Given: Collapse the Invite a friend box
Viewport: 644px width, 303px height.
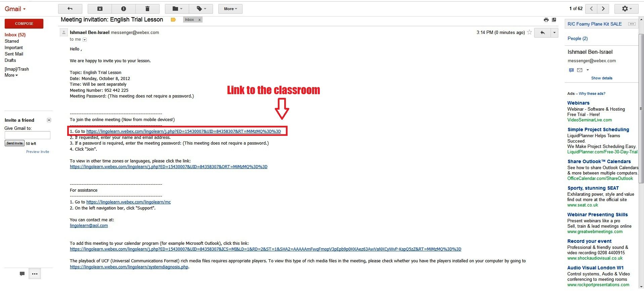Looking at the screenshot, I should (49, 120).
